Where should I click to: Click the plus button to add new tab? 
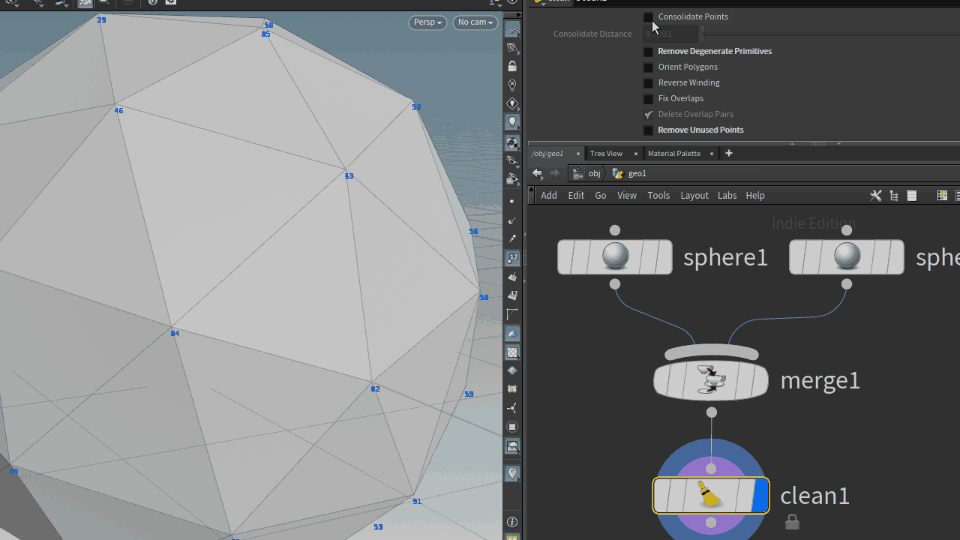point(729,153)
